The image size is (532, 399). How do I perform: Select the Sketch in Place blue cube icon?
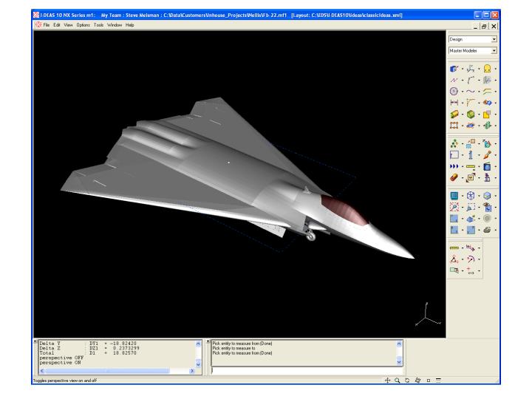pyautogui.click(x=454, y=69)
